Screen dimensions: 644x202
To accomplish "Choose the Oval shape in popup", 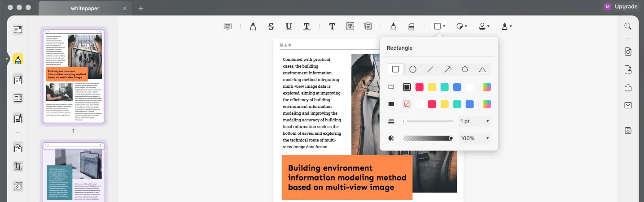I will [x=413, y=69].
